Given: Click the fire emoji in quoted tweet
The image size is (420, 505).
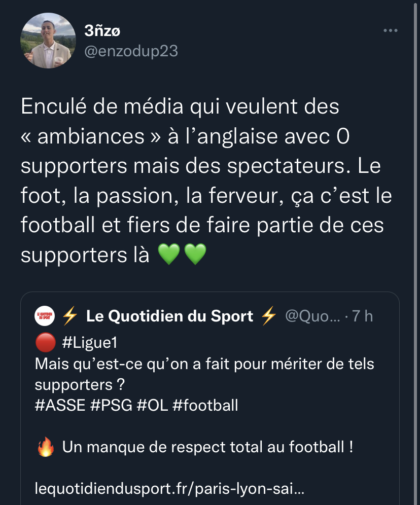Looking at the screenshot, I should point(46,448).
